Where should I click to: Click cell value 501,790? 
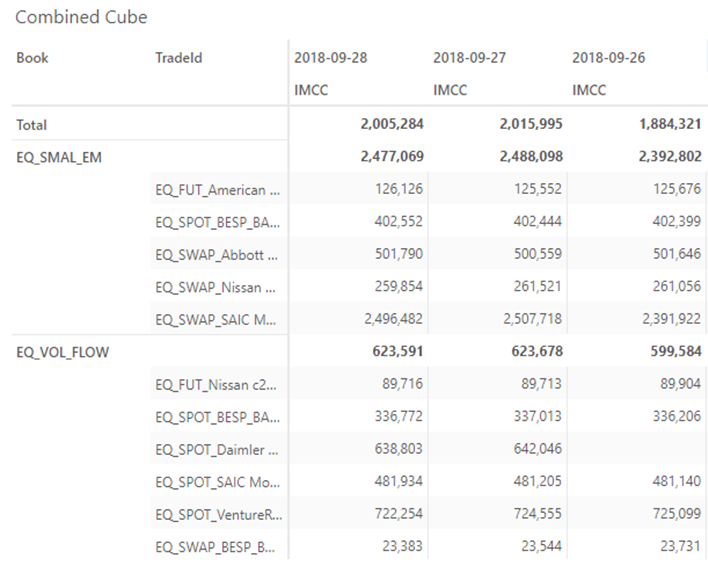399,254
